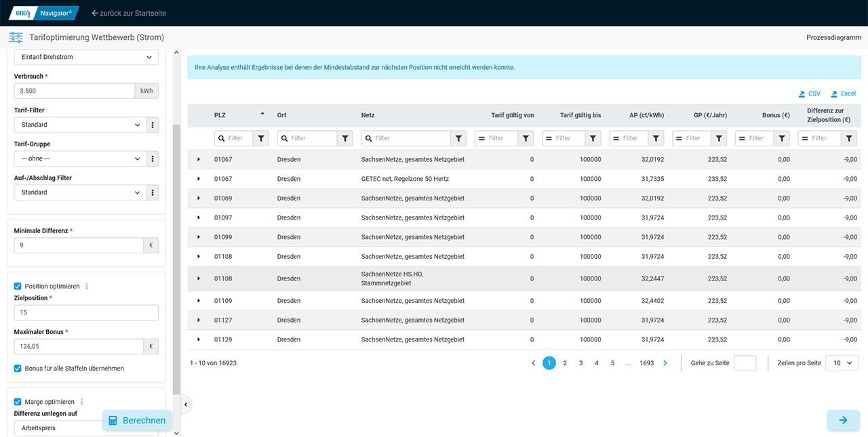Uncheck the Position optimieren checkbox
The height and width of the screenshot is (437, 868).
[18, 287]
